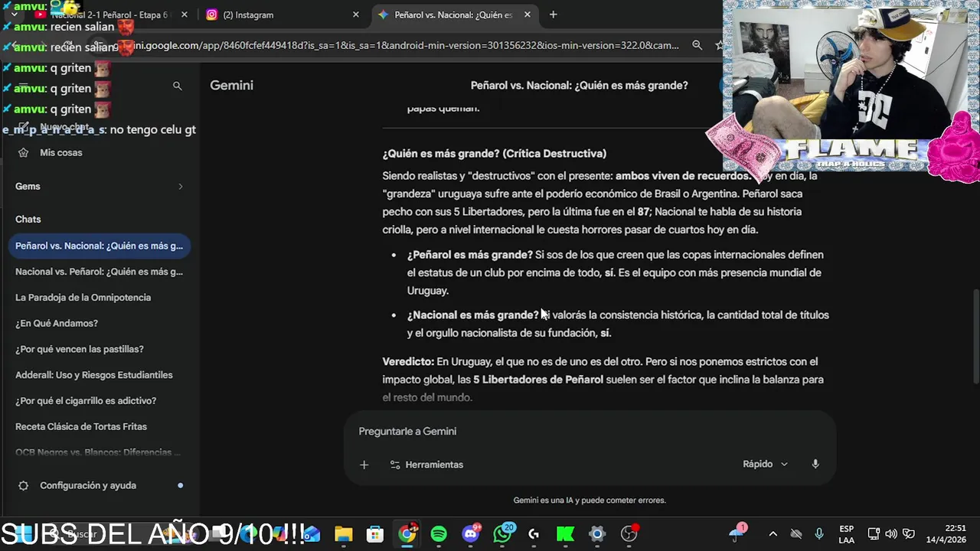Switch to the Nacional 2-1 Peñarol YouTube tab

110,15
